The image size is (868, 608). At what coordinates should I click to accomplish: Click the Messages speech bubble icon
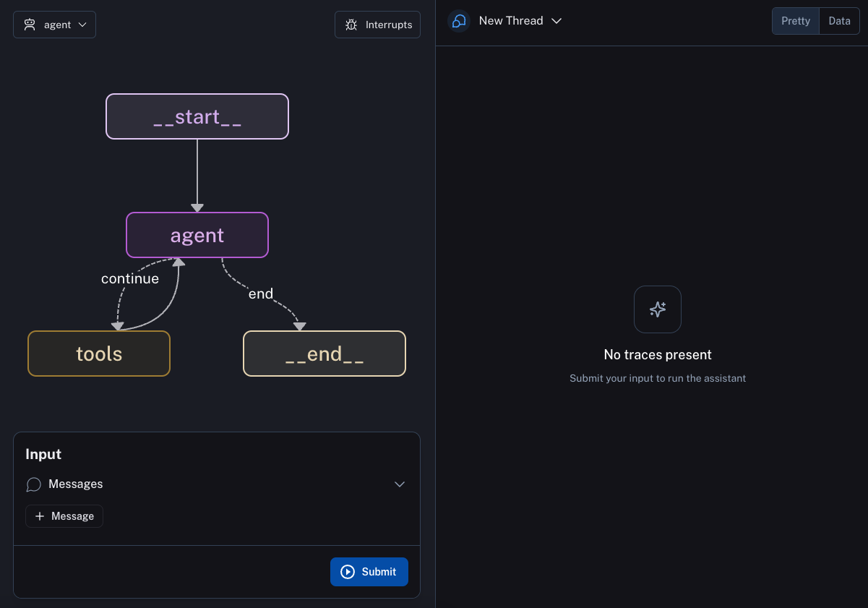(33, 484)
